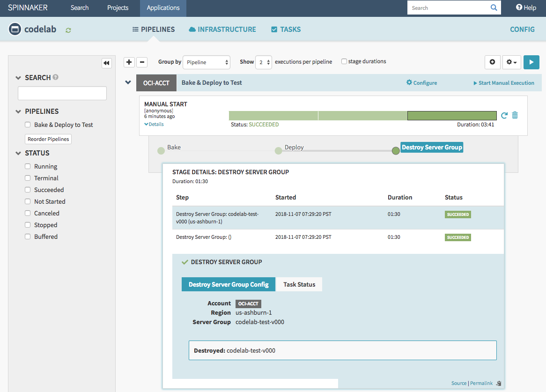Focus the sidebar search filter input

(62, 93)
